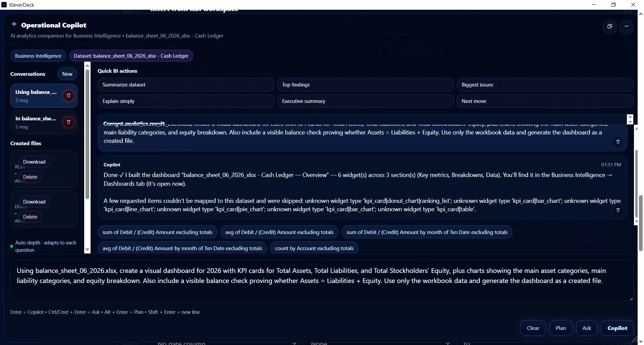
Task: Select the Business Intelligence chip
Action: point(38,56)
